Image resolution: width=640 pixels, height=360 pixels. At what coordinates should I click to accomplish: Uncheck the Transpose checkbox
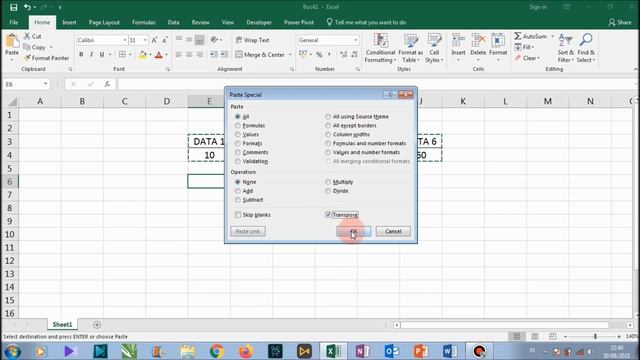click(328, 215)
